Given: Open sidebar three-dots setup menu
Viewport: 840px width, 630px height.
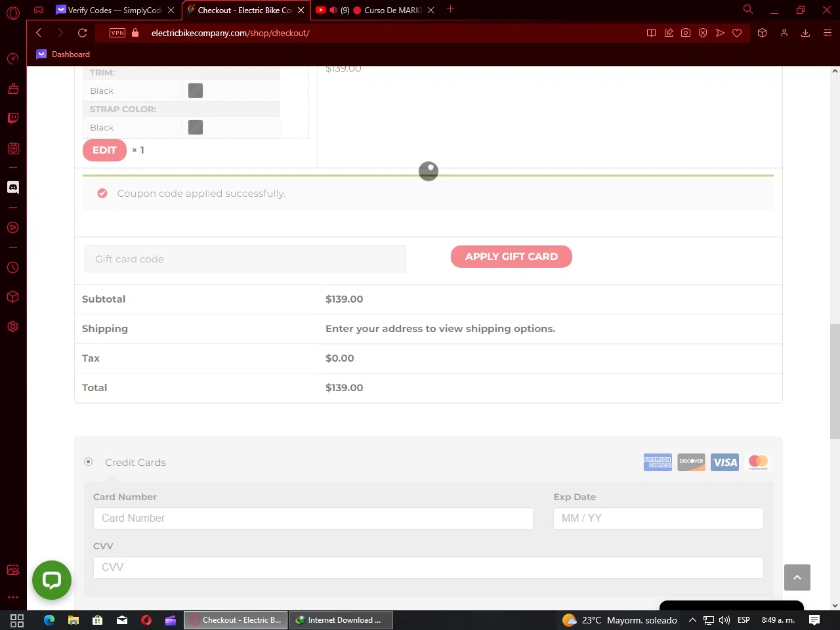Looking at the screenshot, I should [x=13, y=597].
